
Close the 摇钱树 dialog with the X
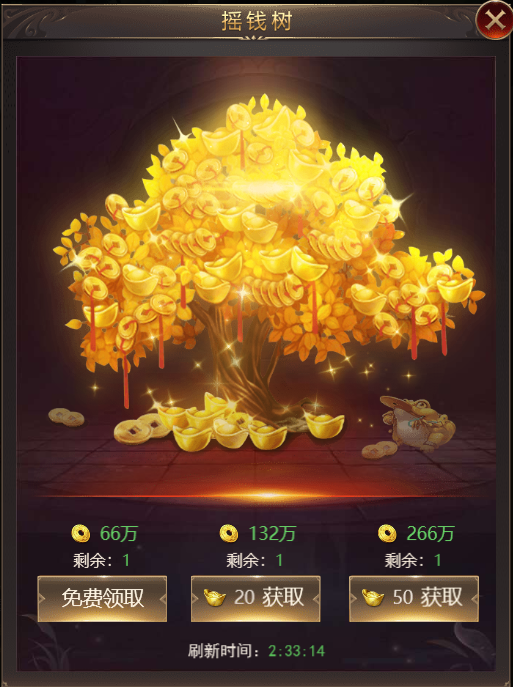coord(494,19)
